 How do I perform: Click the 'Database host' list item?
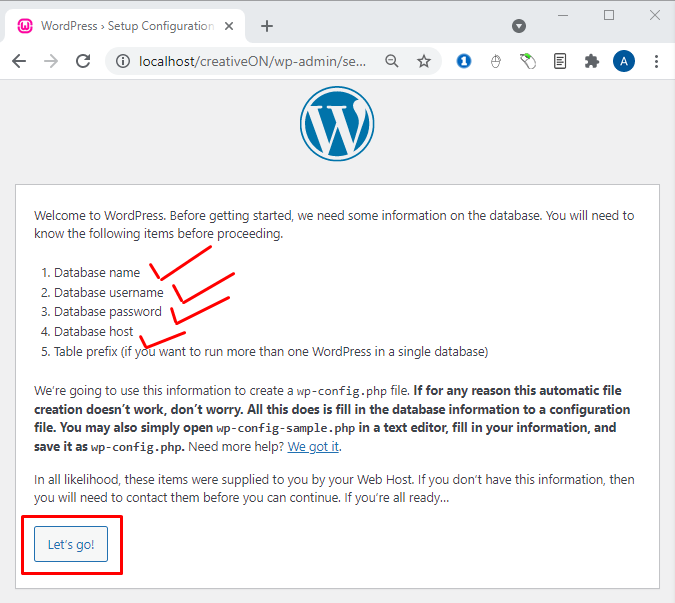pos(93,331)
